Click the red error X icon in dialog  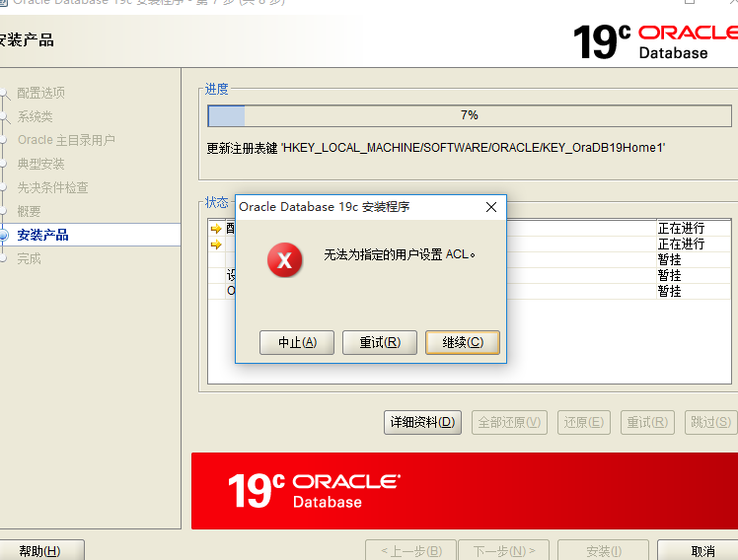pos(284,259)
